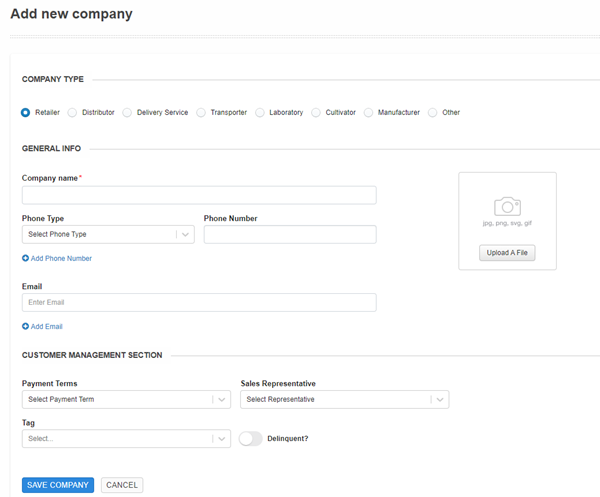
Task: Choose Manufacturer company type
Action: (368, 112)
